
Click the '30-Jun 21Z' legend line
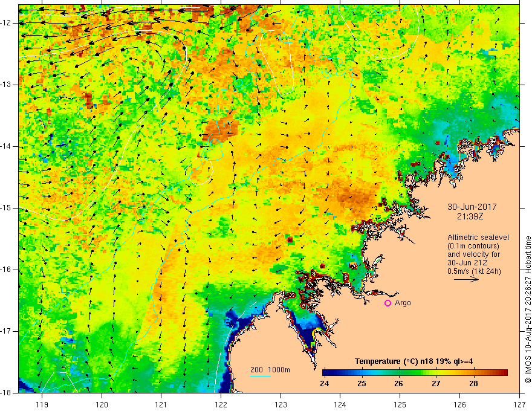[469, 263]
